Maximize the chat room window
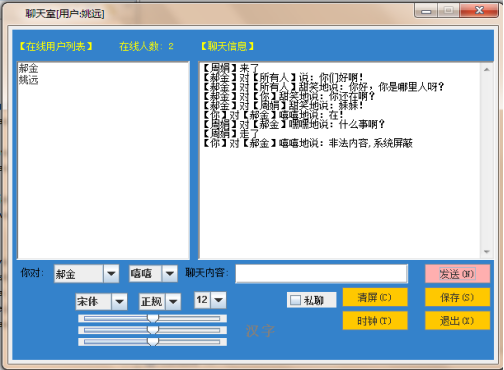504x370 pixels. click(448, 11)
